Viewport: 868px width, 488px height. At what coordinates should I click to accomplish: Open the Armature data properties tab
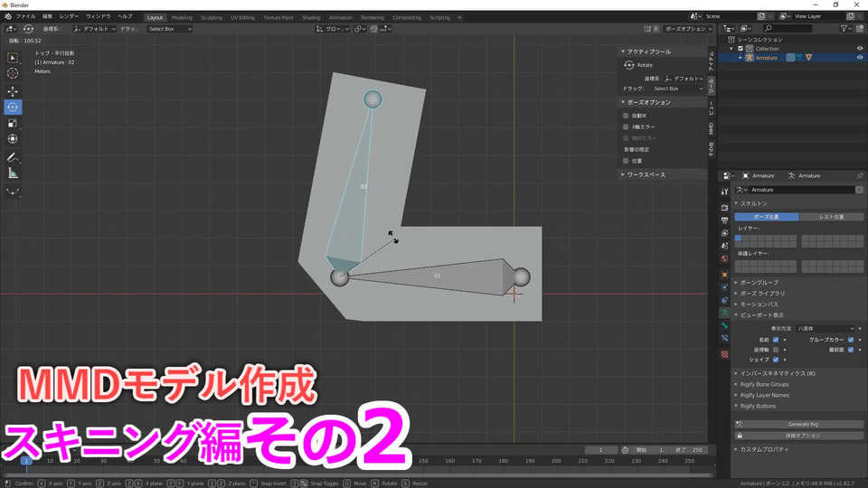724,313
